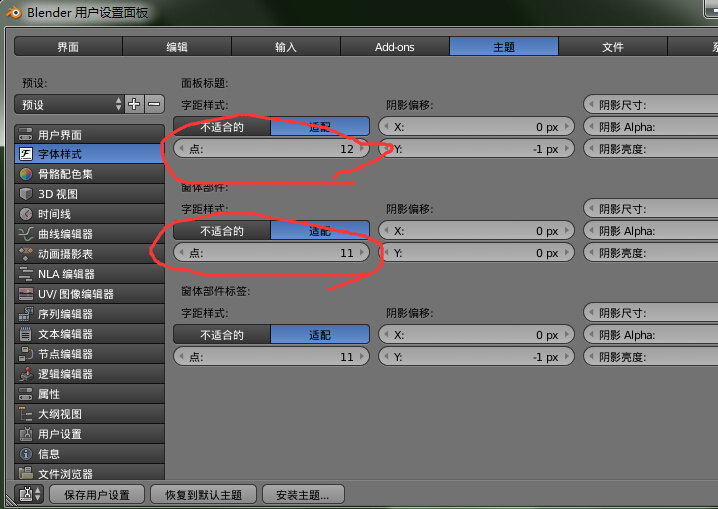Click the 用户设置 preferences icon
718x509 pixels.
pyautogui.click(x=26, y=434)
